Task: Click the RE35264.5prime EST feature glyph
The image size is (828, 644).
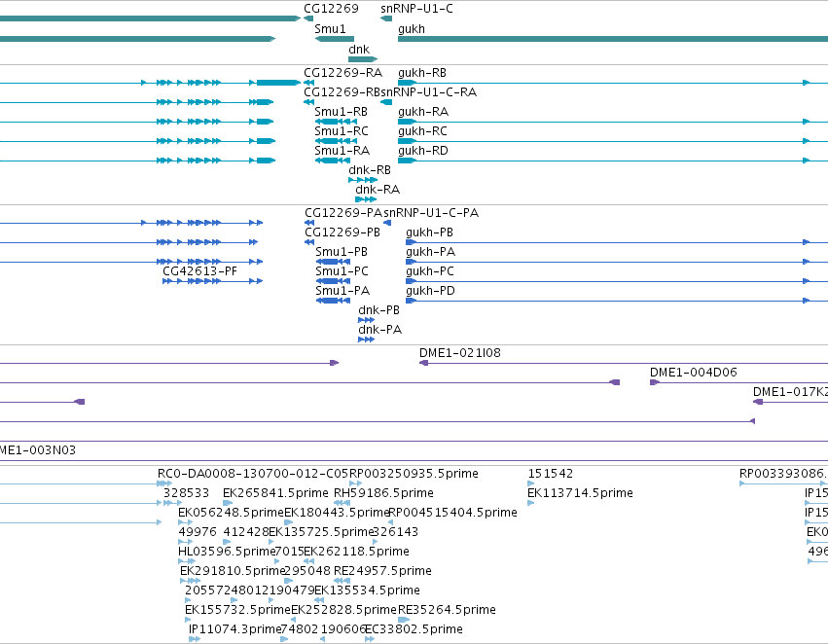Action: 404,620
